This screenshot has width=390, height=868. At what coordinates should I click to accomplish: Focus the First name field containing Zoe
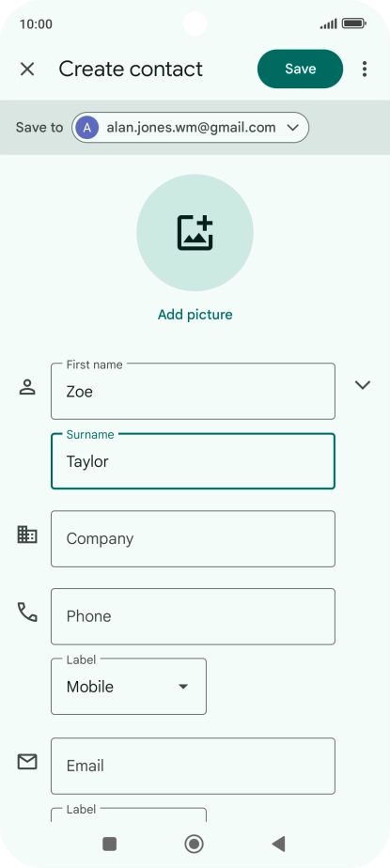(193, 392)
